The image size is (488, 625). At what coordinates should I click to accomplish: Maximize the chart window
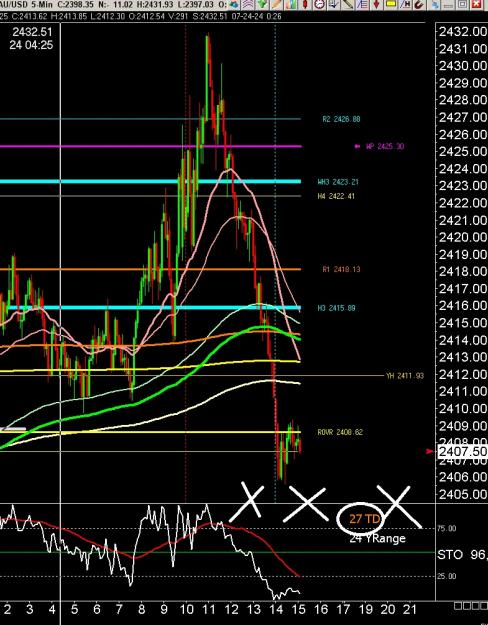pos(462,4)
